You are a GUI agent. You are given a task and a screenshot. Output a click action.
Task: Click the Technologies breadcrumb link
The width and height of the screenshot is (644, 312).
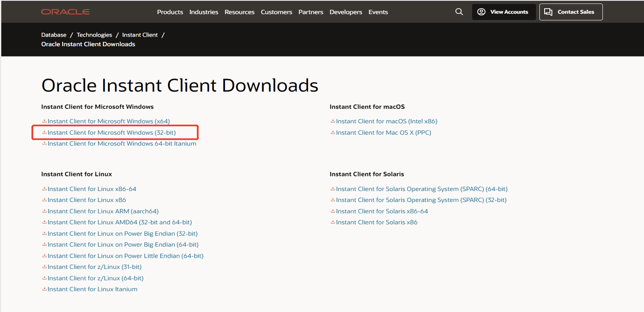pos(94,35)
